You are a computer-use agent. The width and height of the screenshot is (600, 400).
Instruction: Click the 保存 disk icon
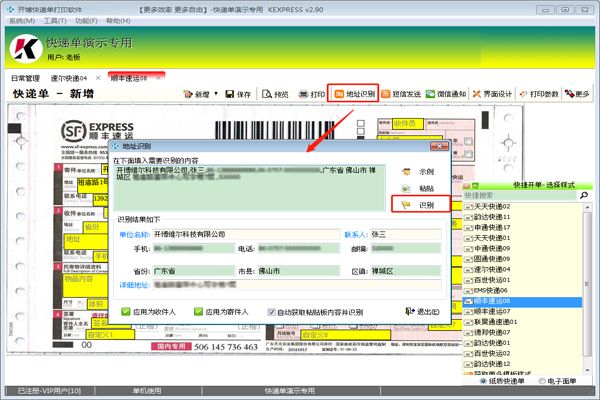[230, 94]
